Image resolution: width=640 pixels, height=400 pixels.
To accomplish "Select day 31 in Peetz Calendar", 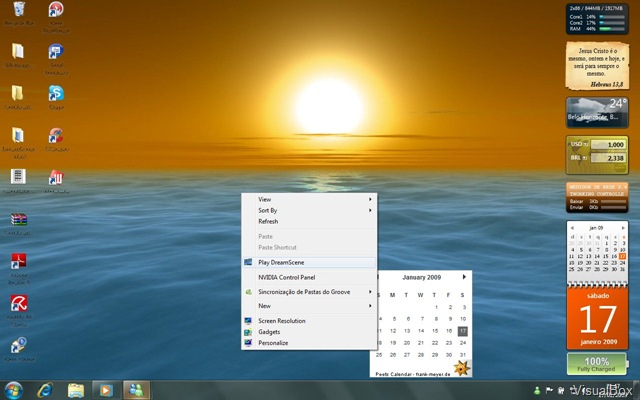I will [462, 355].
